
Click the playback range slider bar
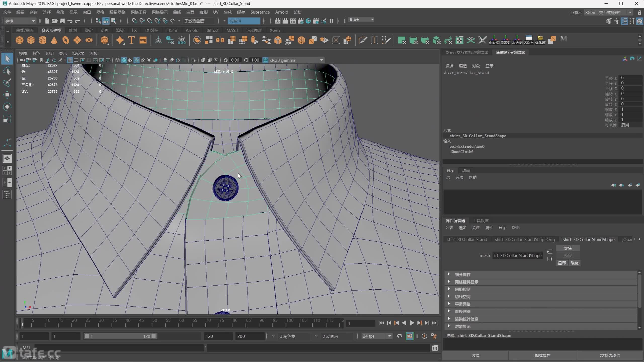coord(120,336)
